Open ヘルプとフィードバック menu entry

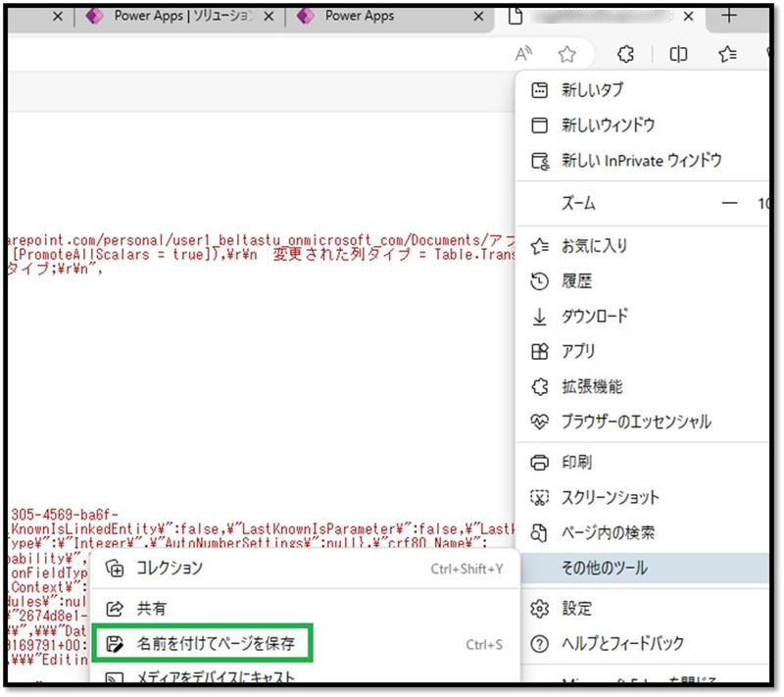tap(643, 643)
